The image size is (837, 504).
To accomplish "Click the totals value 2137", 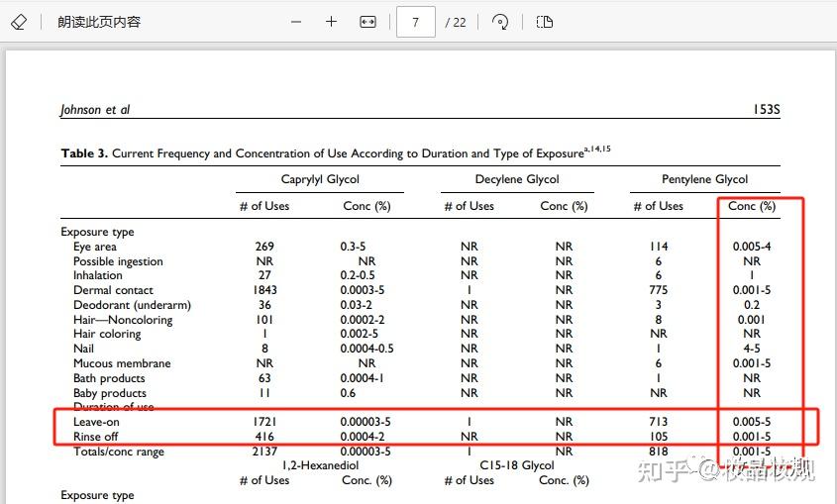I will [264, 452].
